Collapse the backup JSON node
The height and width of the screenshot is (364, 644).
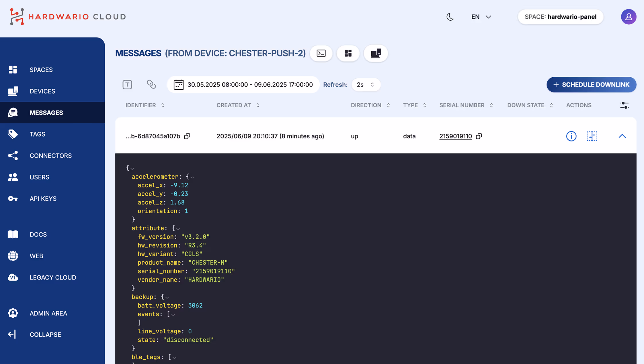click(167, 297)
